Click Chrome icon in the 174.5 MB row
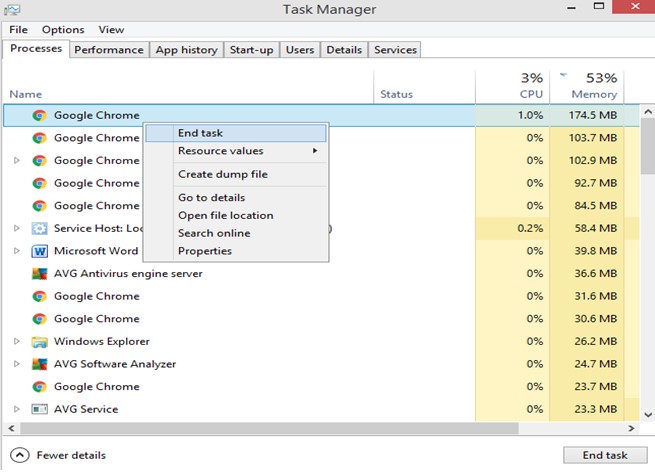Screen dimensions: 655x476 [x=39, y=115]
